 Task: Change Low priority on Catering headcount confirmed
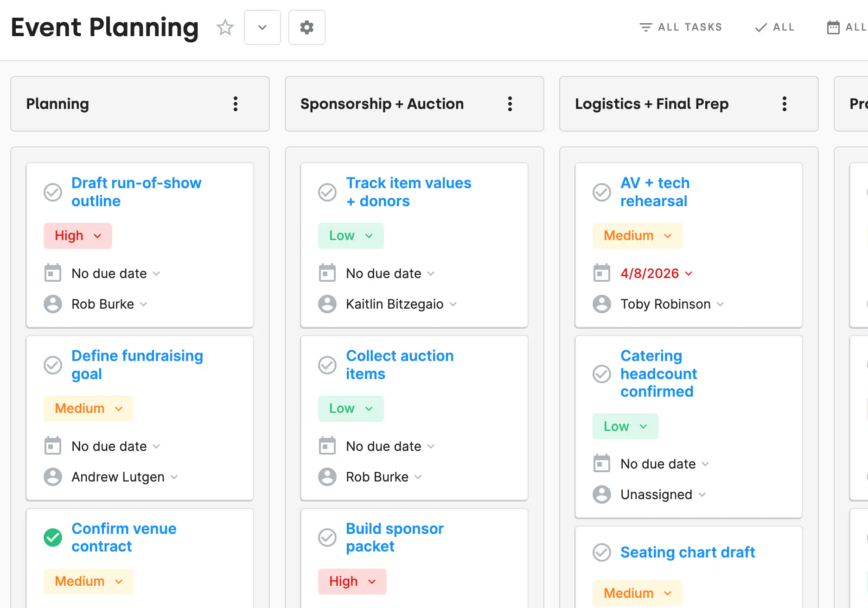pos(625,426)
